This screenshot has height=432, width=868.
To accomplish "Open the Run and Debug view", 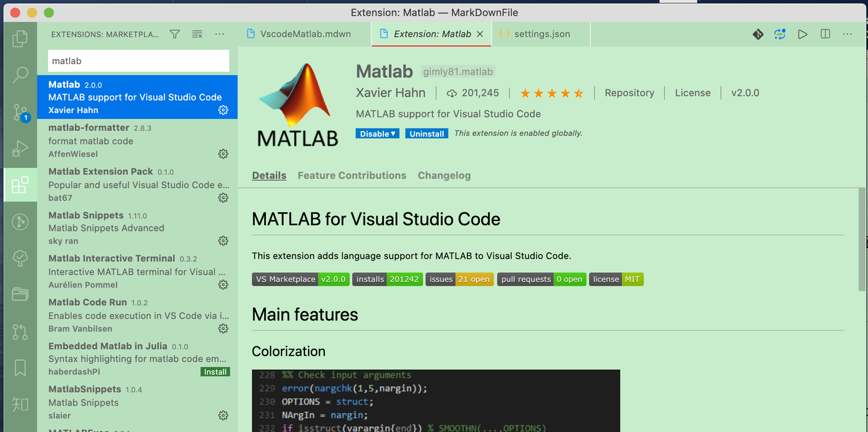I will [20, 148].
